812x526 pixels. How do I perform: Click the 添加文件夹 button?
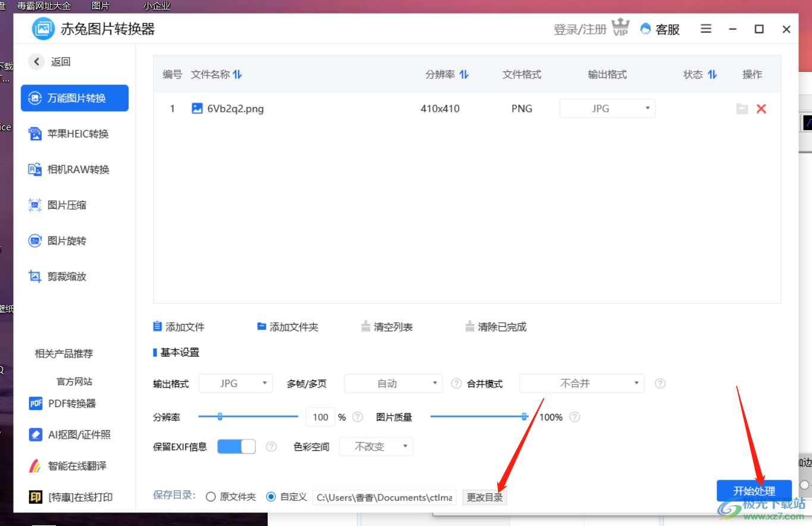[x=288, y=327]
